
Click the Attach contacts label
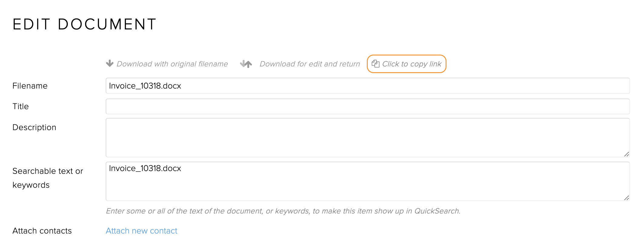42,231
